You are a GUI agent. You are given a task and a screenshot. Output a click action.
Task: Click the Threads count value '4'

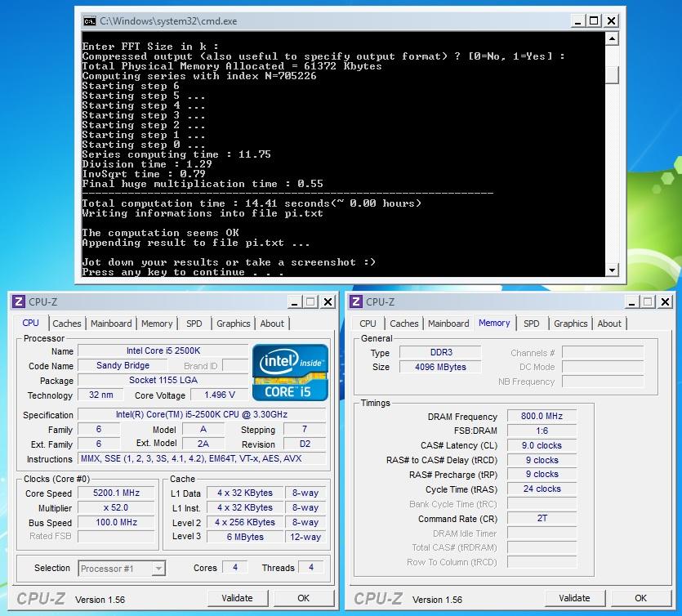(x=311, y=567)
